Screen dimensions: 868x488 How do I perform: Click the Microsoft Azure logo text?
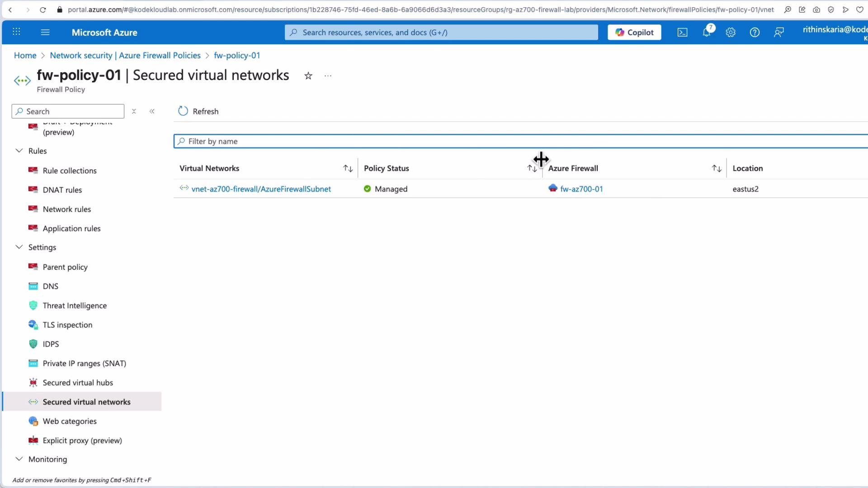point(104,33)
